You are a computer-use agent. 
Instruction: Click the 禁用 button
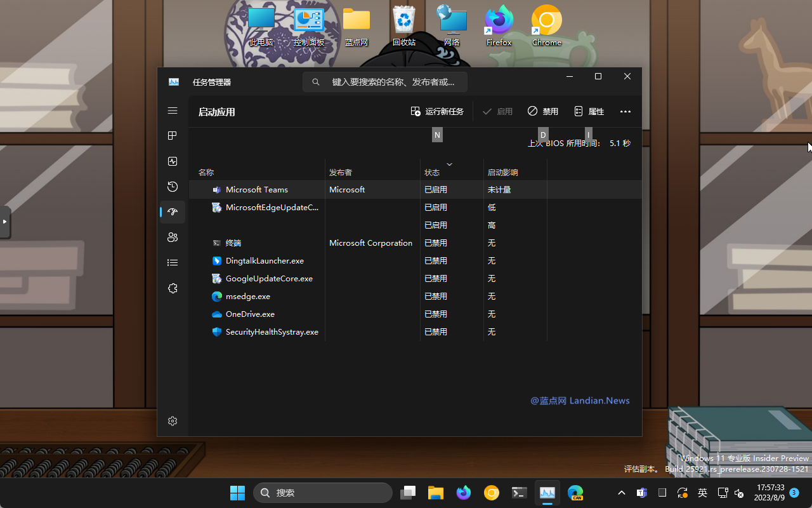click(543, 112)
